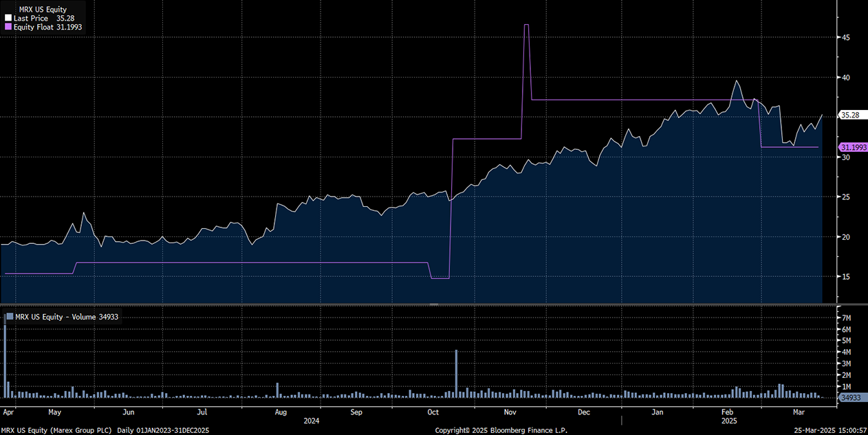Click the May label on the date axis
The height and width of the screenshot is (435, 868).
[55, 412]
